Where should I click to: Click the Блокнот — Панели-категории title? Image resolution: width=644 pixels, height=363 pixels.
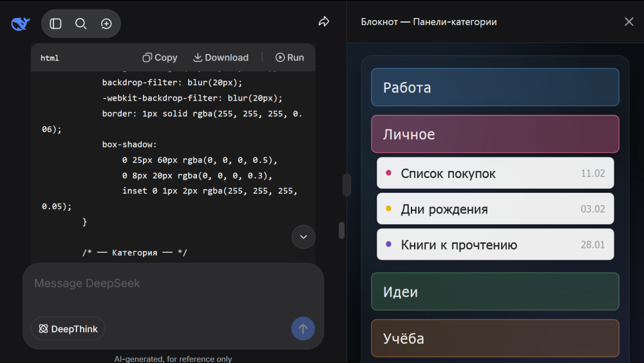point(429,22)
